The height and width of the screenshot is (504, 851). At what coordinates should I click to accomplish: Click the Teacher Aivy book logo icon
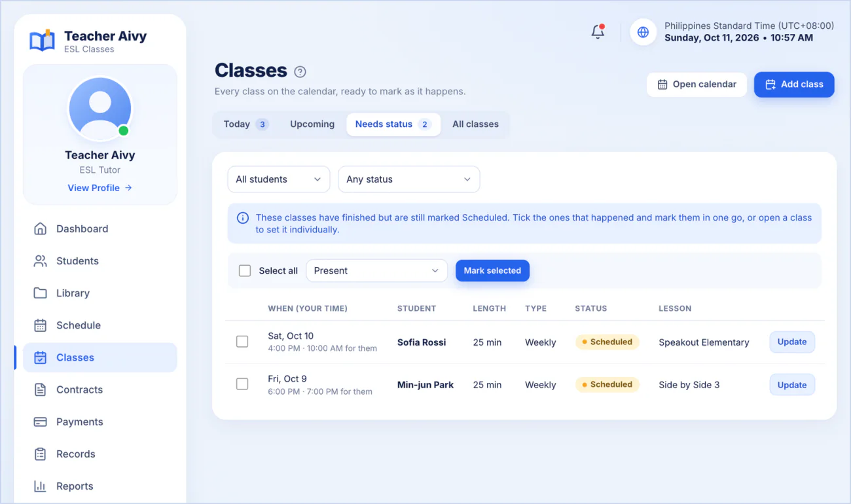(43, 41)
